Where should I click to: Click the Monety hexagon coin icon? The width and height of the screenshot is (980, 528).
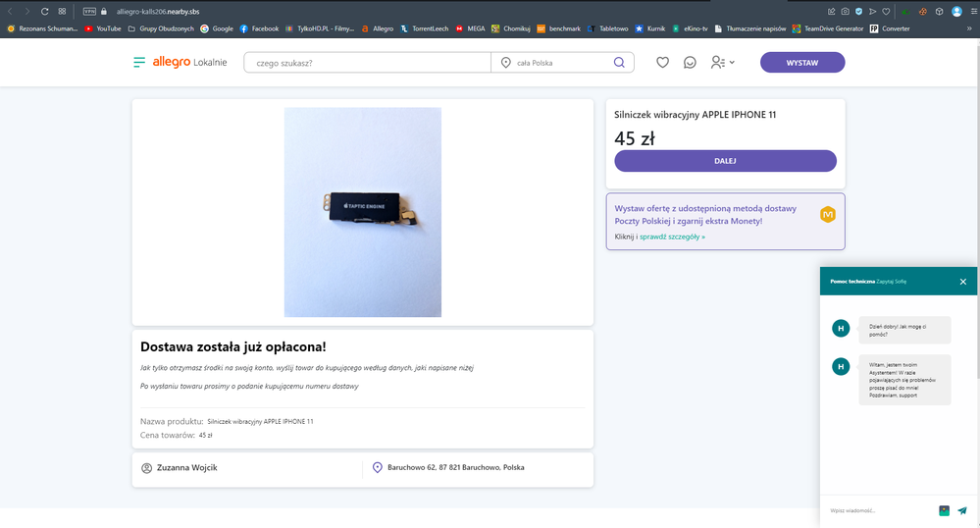coord(828,215)
